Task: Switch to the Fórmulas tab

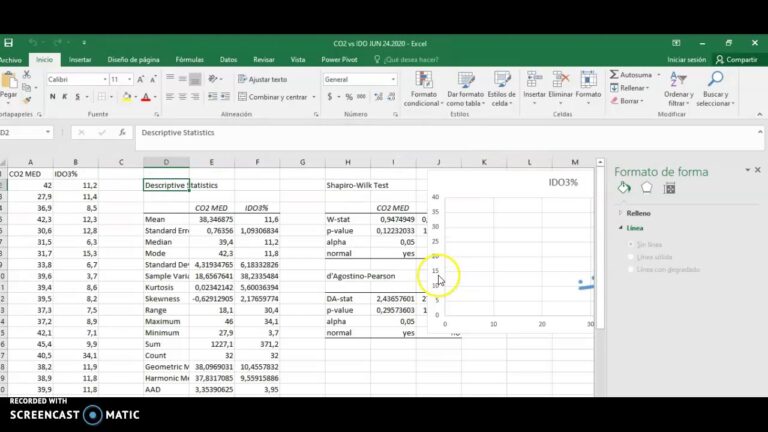Action: click(190, 60)
